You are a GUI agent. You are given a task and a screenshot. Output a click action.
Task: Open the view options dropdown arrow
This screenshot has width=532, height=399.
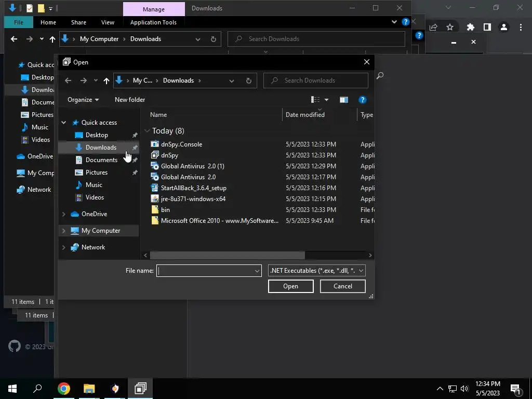pos(326,100)
